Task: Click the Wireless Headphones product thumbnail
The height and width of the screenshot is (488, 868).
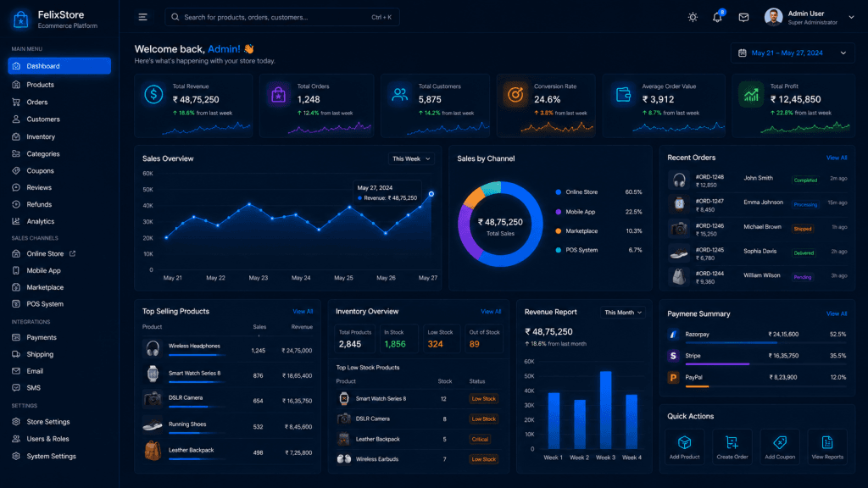Action: pos(153,348)
